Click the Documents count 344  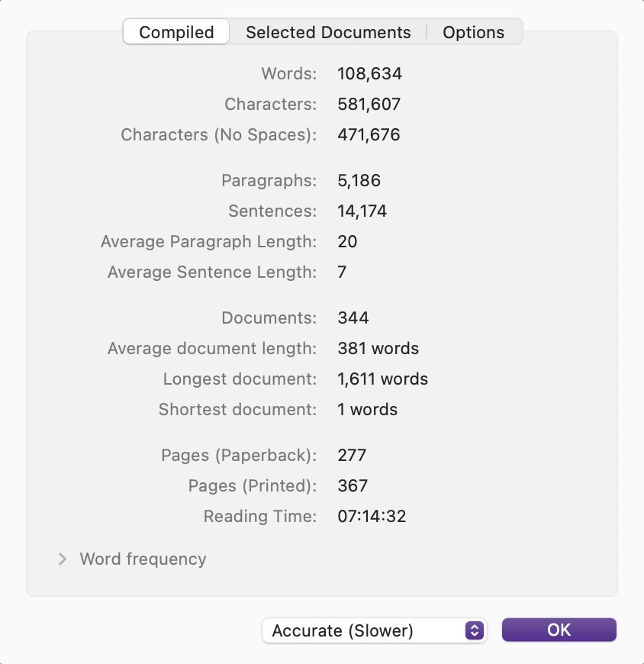point(353,317)
